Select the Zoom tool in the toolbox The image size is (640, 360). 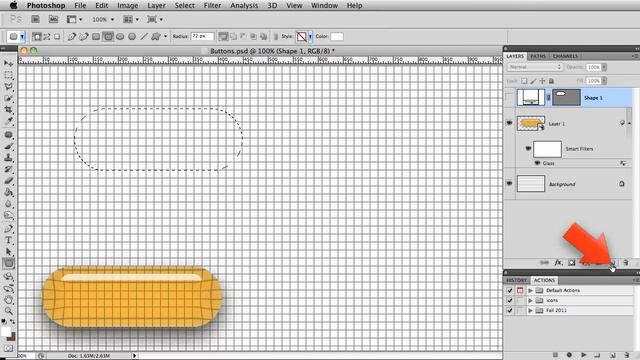click(x=8, y=311)
